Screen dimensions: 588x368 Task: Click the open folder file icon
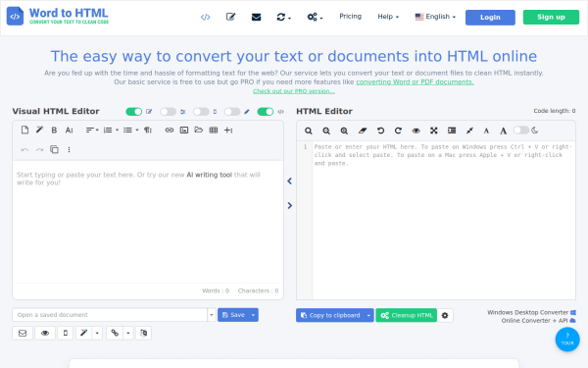tap(199, 130)
